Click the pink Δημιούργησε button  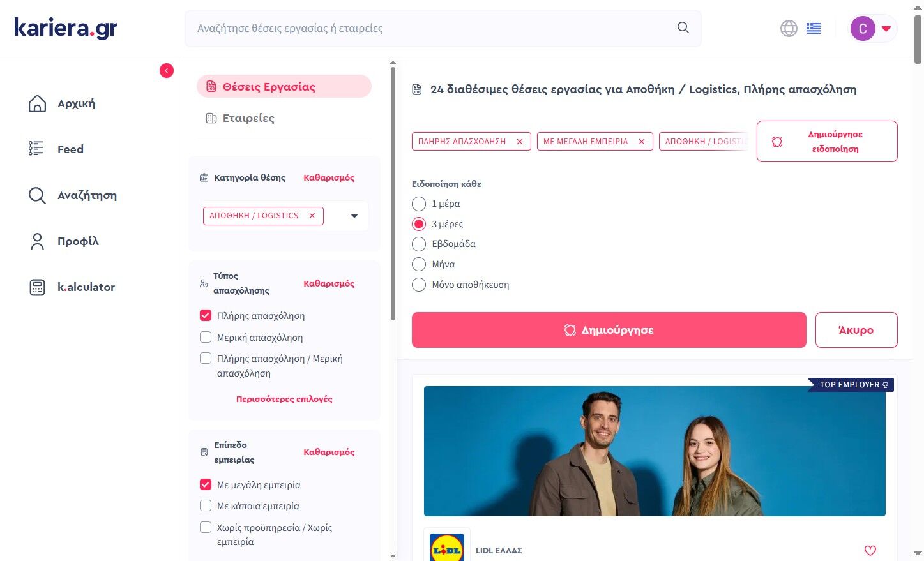tap(609, 330)
